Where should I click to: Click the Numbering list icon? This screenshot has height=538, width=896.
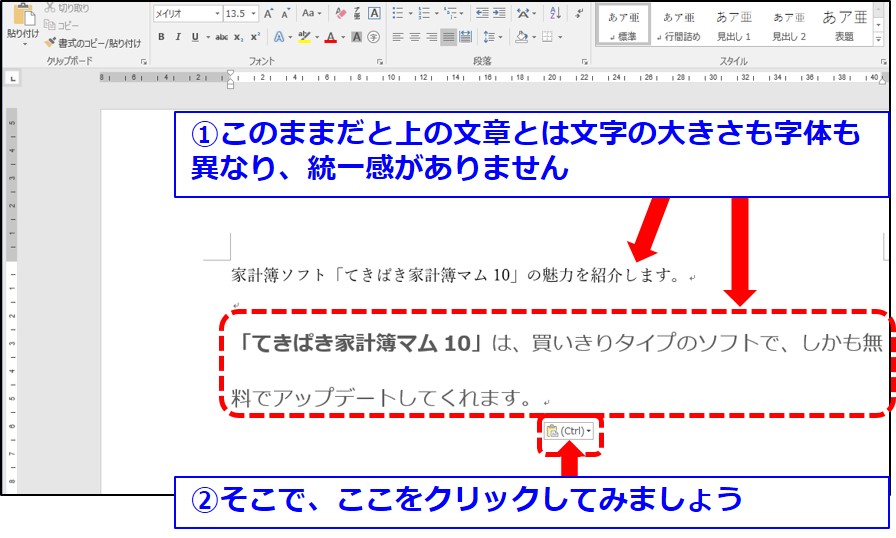[x=424, y=13]
